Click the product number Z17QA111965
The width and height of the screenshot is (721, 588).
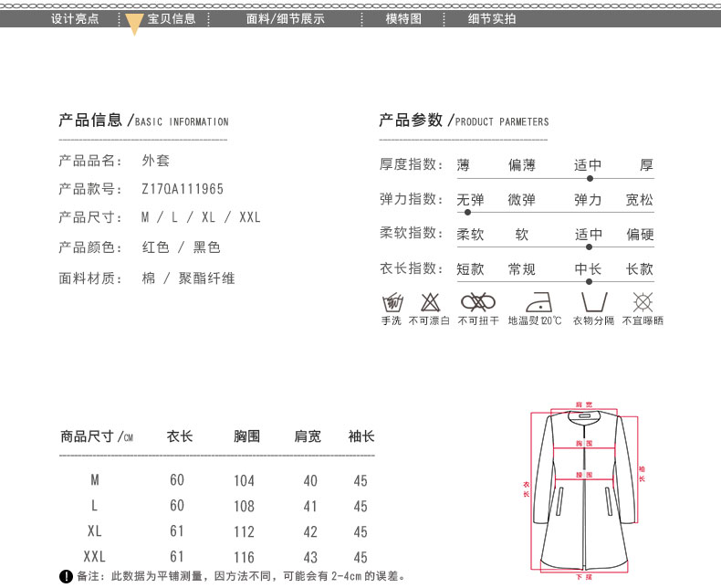coord(183,189)
